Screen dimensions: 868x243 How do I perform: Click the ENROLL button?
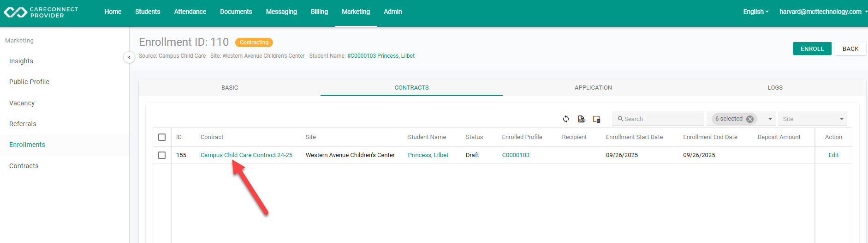click(x=812, y=49)
